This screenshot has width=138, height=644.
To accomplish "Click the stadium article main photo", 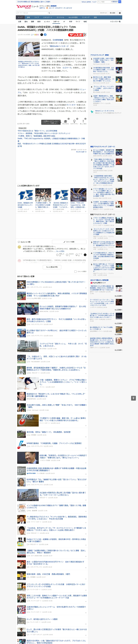I will click(x=29, y=49).
